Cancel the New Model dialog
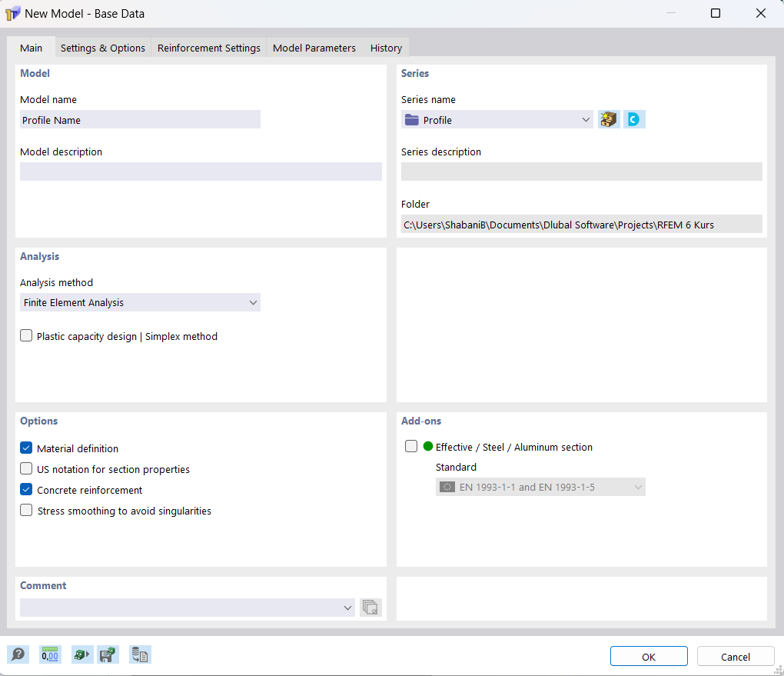Image resolution: width=784 pixels, height=676 pixels. point(735,656)
